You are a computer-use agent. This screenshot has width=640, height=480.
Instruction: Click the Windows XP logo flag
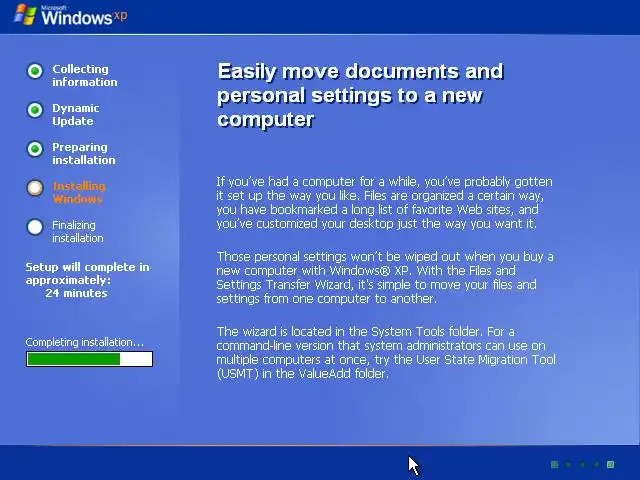[x=24, y=14]
